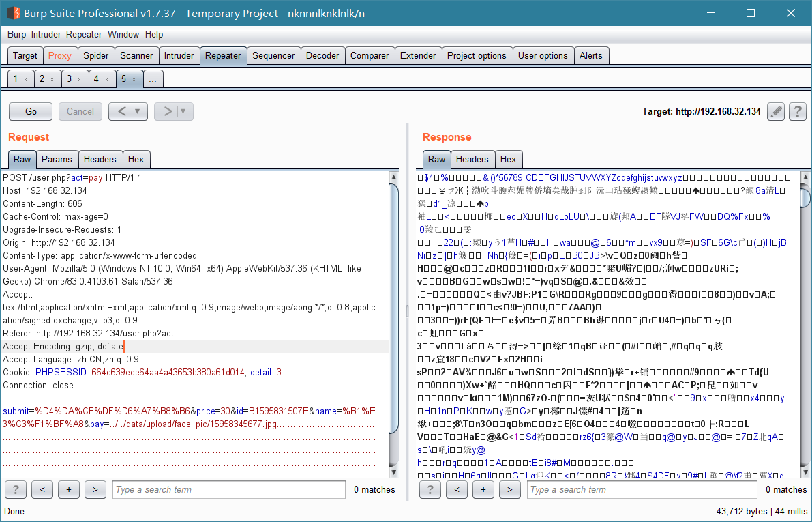The height and width of the screenshot is (522, 812).
Task: Switch to the Spider tool tab
Action: 96,55
